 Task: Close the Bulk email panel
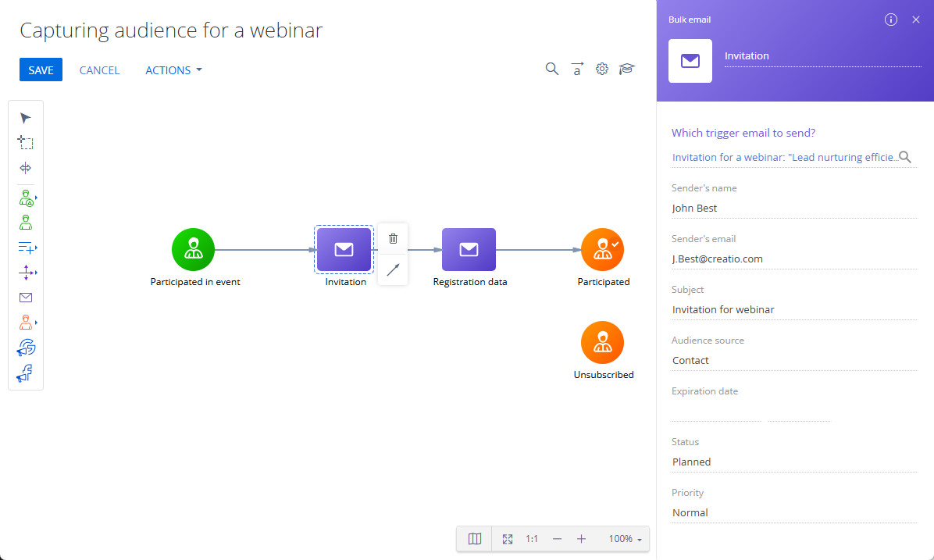[x=915, y=20]
